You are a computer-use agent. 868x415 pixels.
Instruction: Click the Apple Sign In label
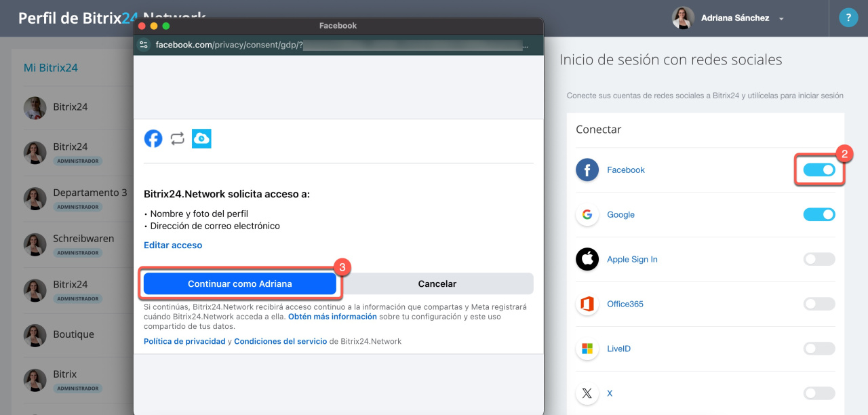coord(632,259)
